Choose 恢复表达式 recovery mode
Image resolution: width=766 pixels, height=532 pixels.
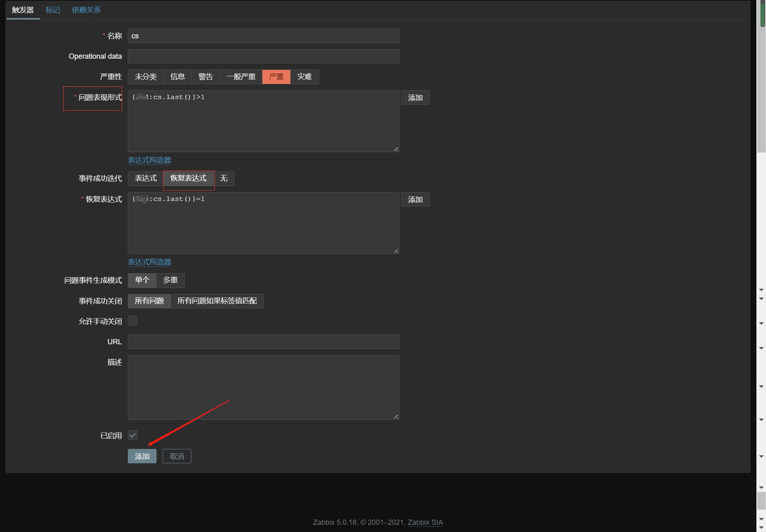pyautogui.click(x=189, y=178)
